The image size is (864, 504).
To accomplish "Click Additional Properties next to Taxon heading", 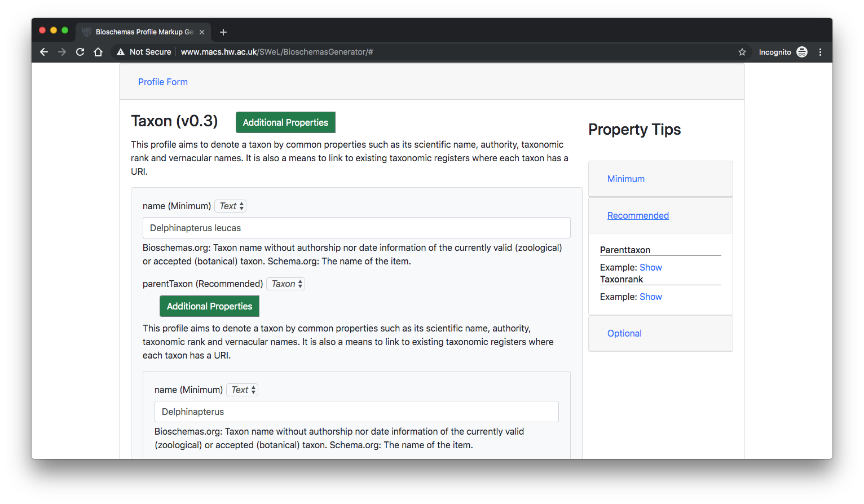I will click(x=285, y=122).
